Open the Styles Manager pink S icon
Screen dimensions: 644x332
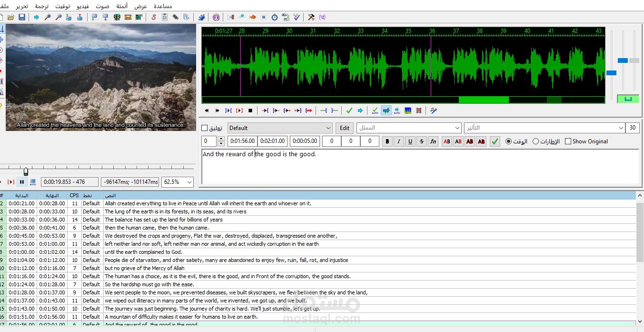pyautogui.click(x=153, y=17)
